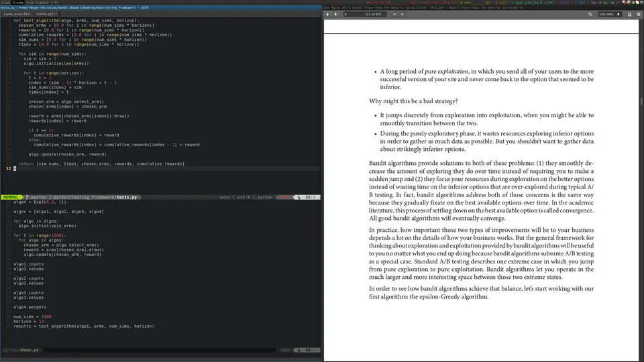Go to next page in PDF viewer
This screenshot has height=362, width=644.
click(x=335, y=14)
